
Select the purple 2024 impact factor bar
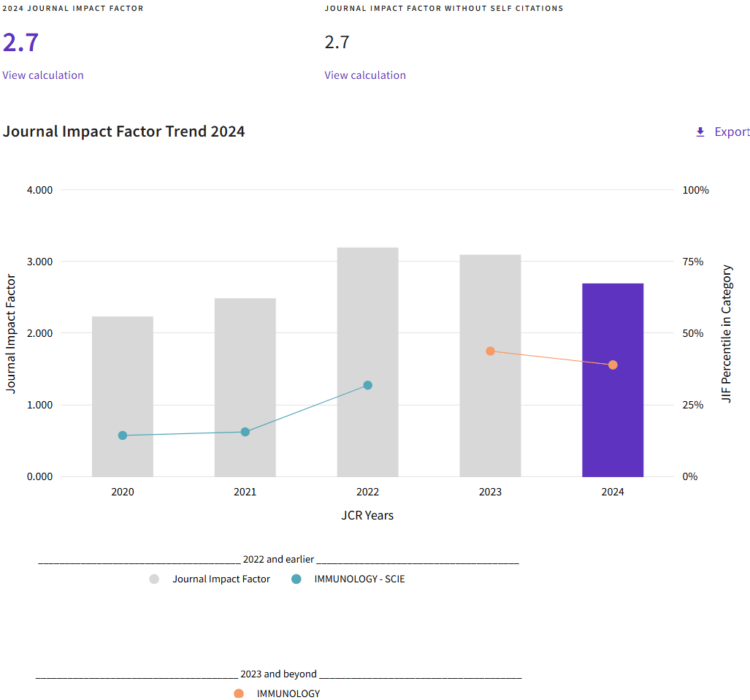pyautogui.click(x=613, y=322)
